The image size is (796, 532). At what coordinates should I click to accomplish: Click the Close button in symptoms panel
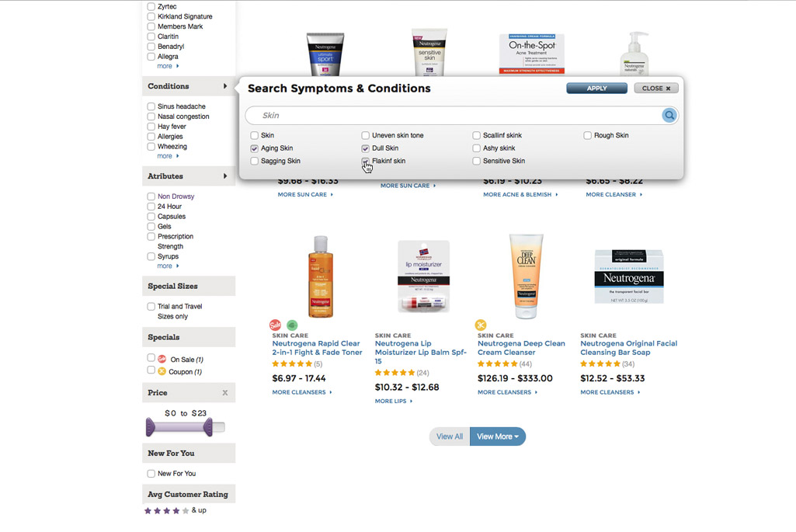pos(656,89)
